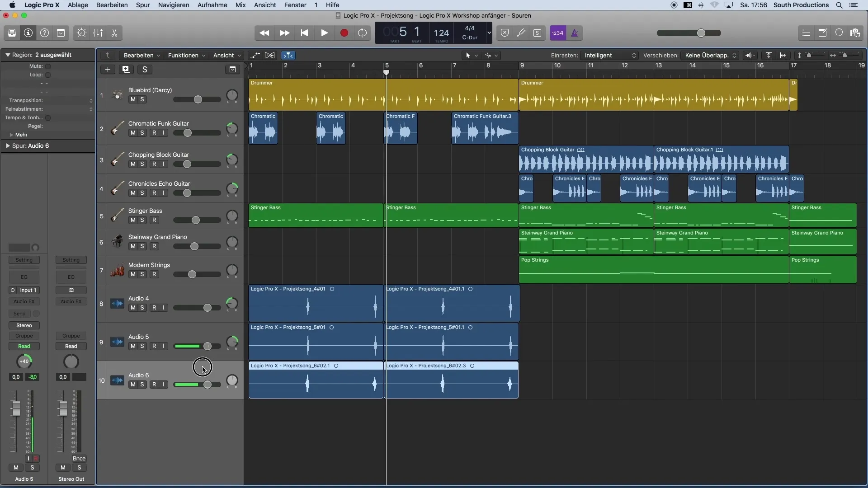The image size is (868, 488).
Task: Click the Fast Forward icon
Action: pos(284,33)
